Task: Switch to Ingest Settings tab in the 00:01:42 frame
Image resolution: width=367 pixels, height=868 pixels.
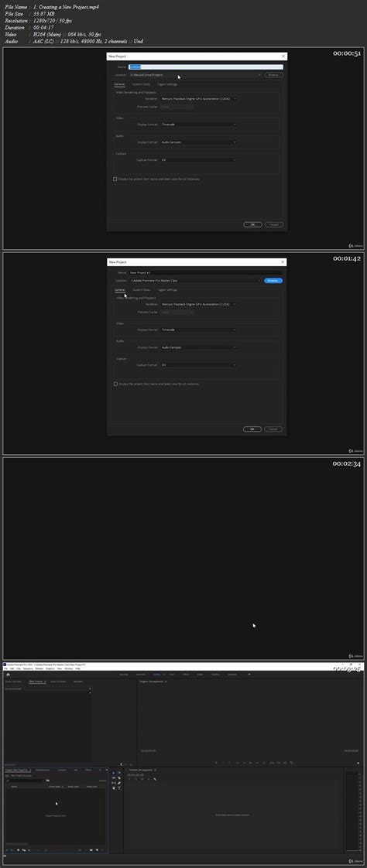Action: click(167, 289)
